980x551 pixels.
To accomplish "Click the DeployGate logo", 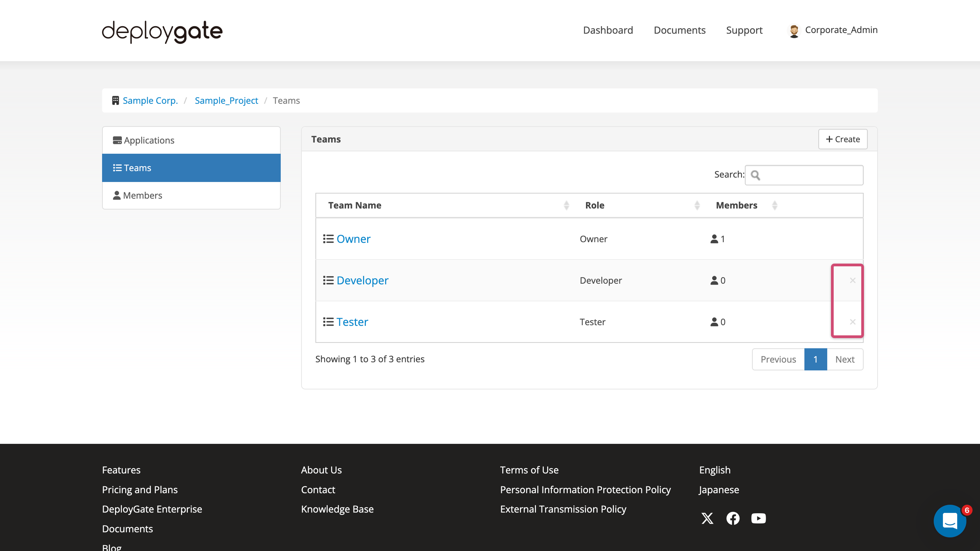I will pos(161,32).
